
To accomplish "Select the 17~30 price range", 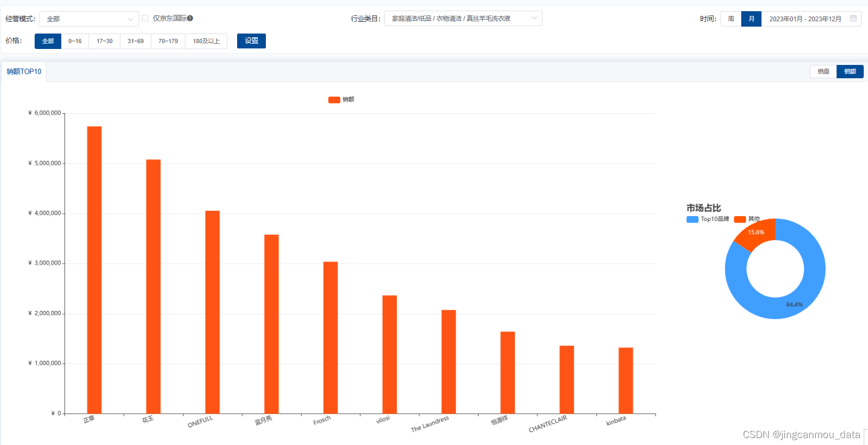I will (104, 41).
